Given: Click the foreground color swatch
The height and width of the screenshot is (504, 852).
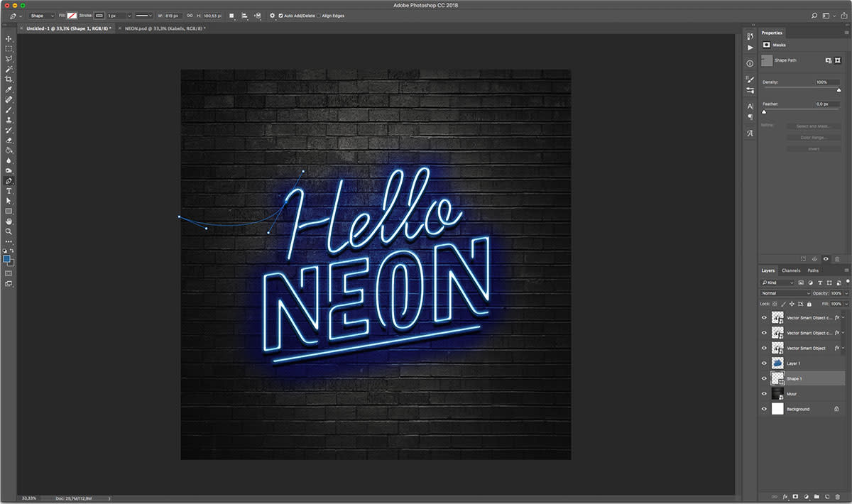Looking at the screenshot, I should [x=7, y=259].
